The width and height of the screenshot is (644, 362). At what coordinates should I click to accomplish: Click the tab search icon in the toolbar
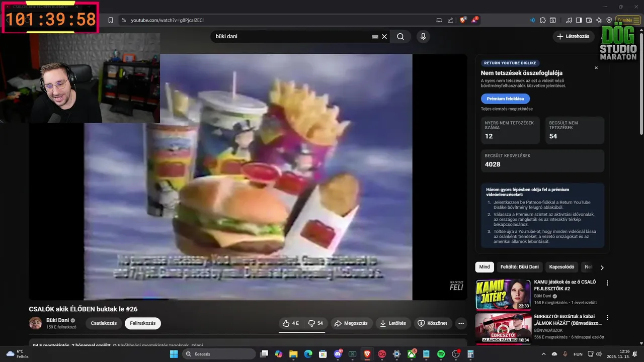553,20
